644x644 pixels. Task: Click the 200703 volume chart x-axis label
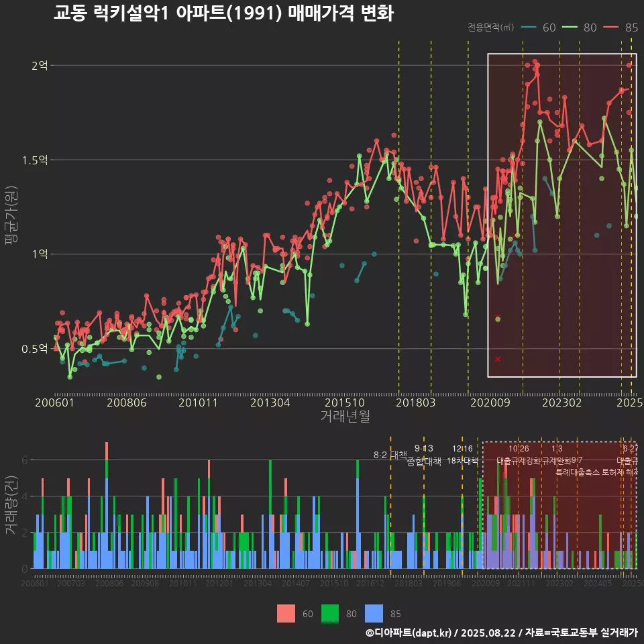tap(71, 583)
